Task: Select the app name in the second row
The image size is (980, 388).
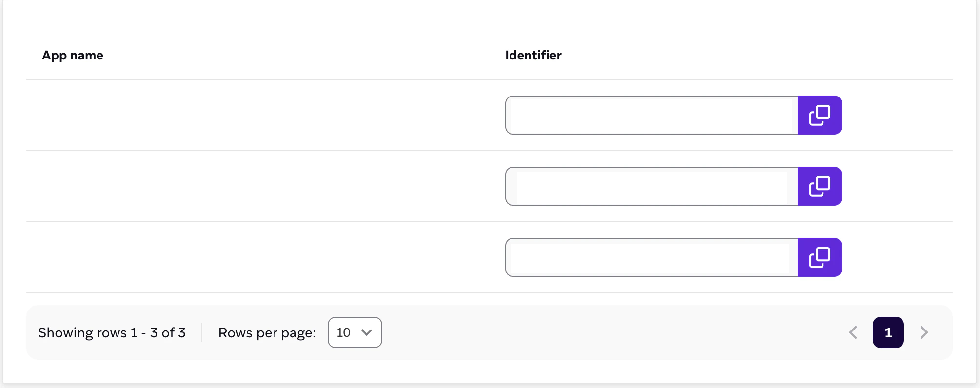Action: 131,188
